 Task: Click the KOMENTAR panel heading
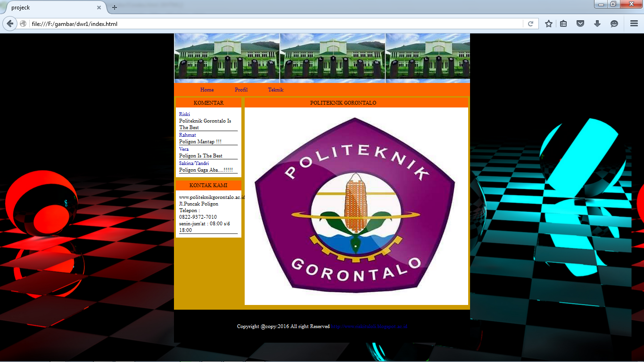208,103
